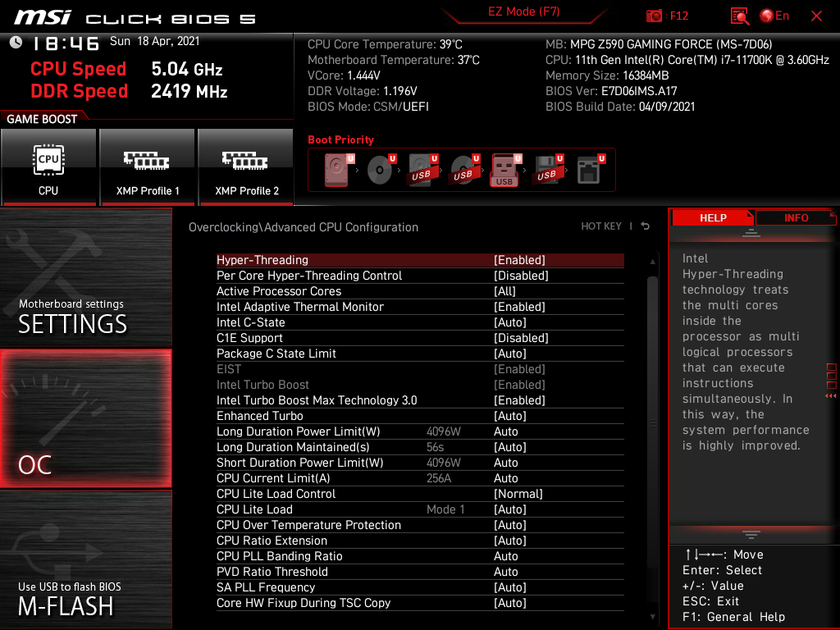840x630 pixels.
Task: Close the BIOS with the X button
Action: click(x=816, y=16)
